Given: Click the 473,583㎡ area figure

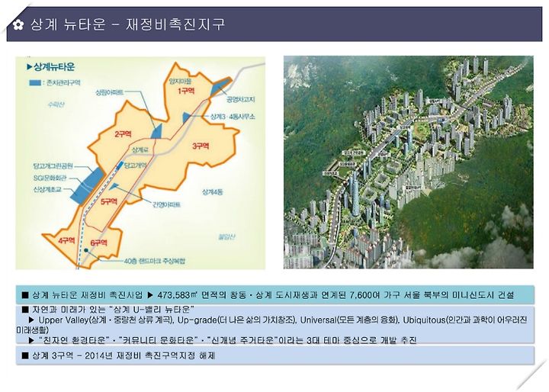Looking at the screenshot, I should [x=178, y=295].
